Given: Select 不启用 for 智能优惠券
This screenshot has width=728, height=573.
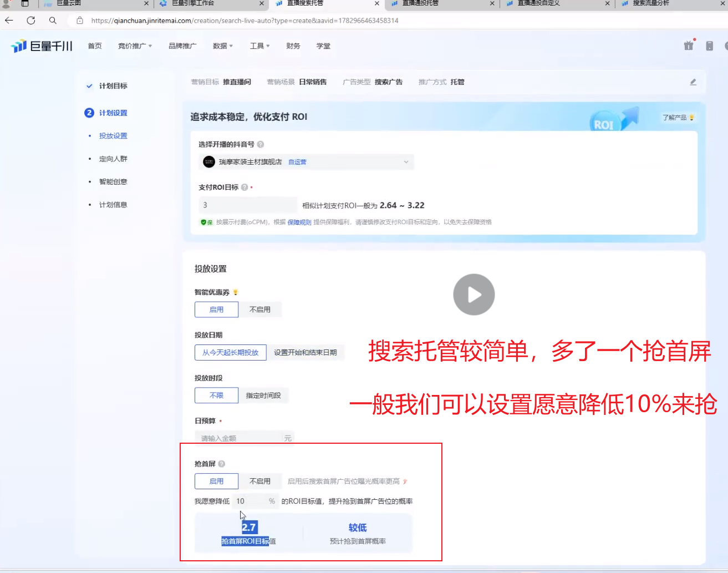Looking at the screenshot, I should pyautogui.click(x=259, y=310).
